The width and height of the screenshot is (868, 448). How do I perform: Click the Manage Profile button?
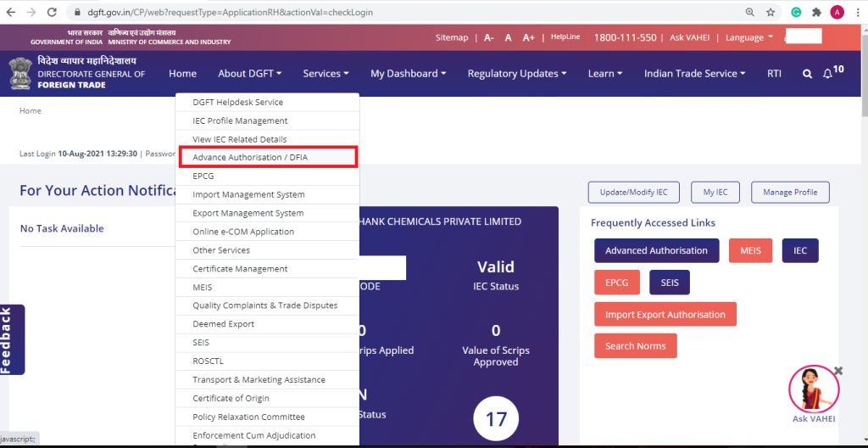(x=790, y=193)
